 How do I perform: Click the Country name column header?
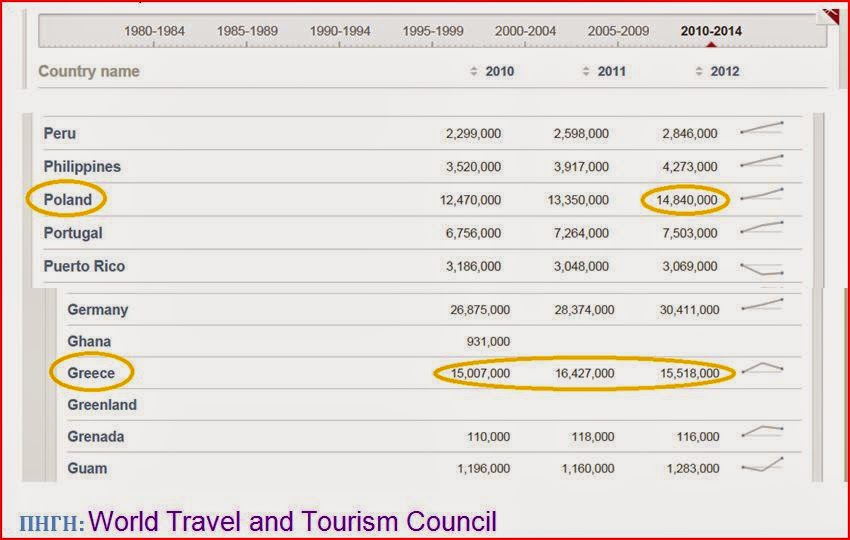89,72
